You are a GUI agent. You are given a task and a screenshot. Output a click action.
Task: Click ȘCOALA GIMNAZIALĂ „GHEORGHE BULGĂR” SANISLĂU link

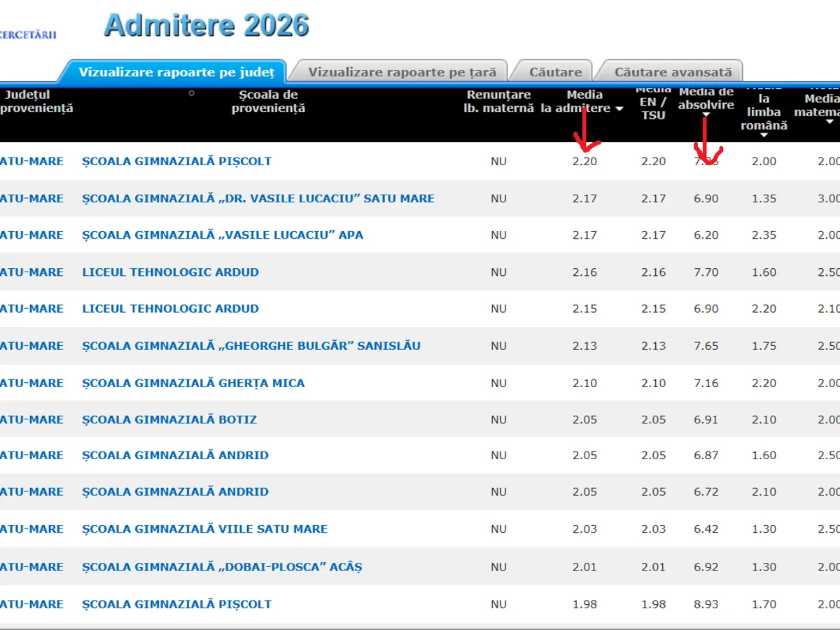[x=251, y=346]
